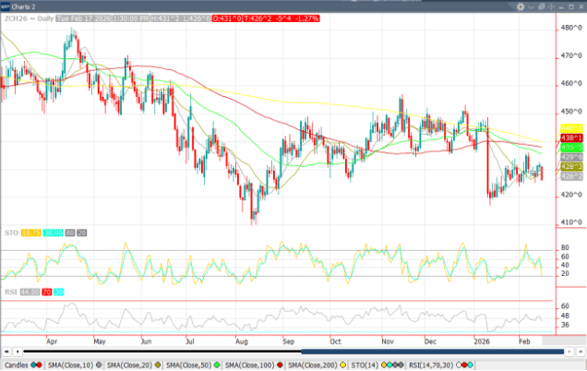Click the Aug label on time axis
This screenshot has width=587, height=371.
point(241,341)
